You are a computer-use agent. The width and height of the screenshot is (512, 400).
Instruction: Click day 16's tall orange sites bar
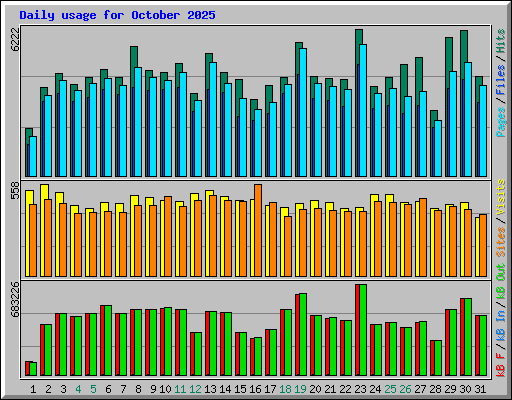pyautogui.click(x=258, y=230)
